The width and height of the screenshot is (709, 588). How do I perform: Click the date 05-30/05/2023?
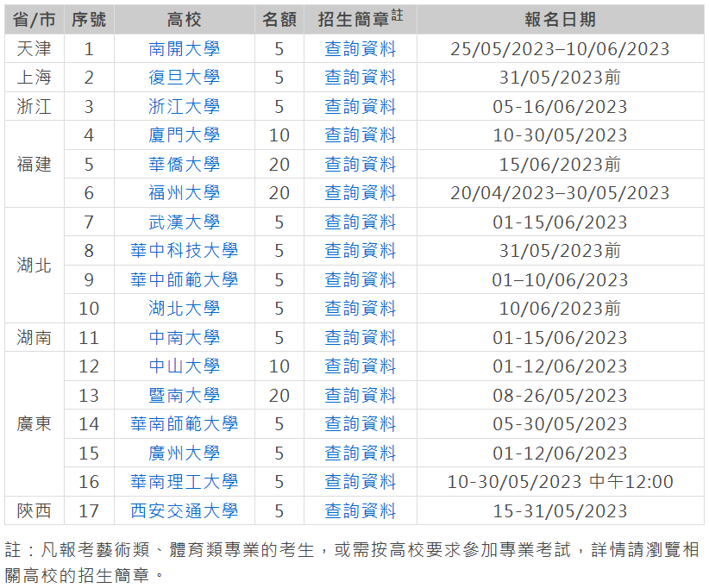click(x=561, y=424)
